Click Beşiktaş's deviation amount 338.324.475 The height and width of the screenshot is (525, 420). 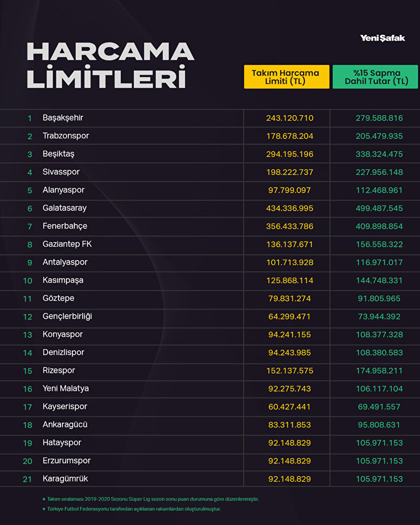click(379, 154)
